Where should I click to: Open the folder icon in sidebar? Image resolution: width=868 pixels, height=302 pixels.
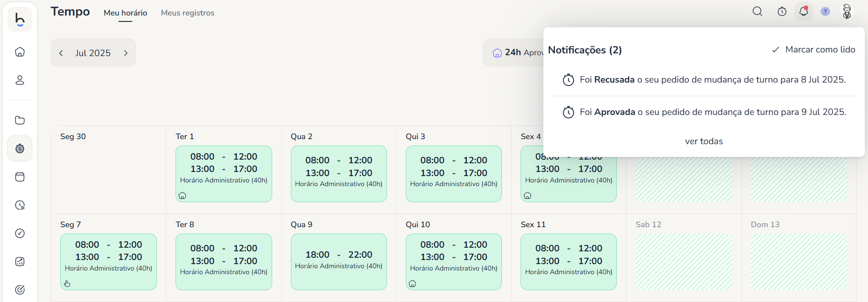(20, 120)
